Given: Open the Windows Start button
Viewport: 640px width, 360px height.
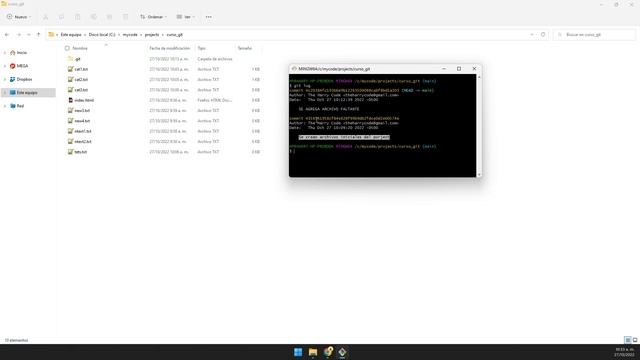Looking at the screenshot, I should [298, 352].
